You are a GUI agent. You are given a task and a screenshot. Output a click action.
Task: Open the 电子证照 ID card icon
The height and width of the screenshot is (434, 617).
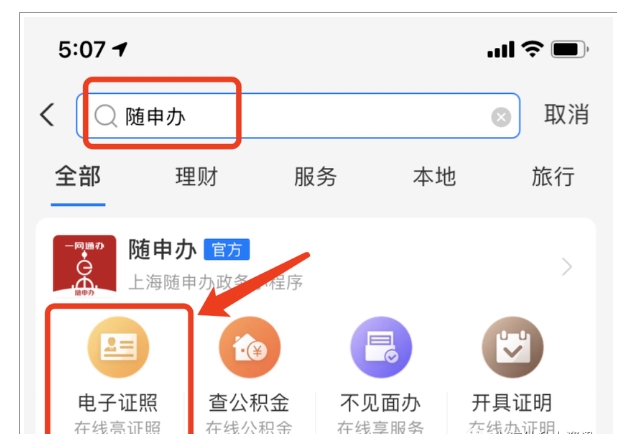tap(118, 347)
